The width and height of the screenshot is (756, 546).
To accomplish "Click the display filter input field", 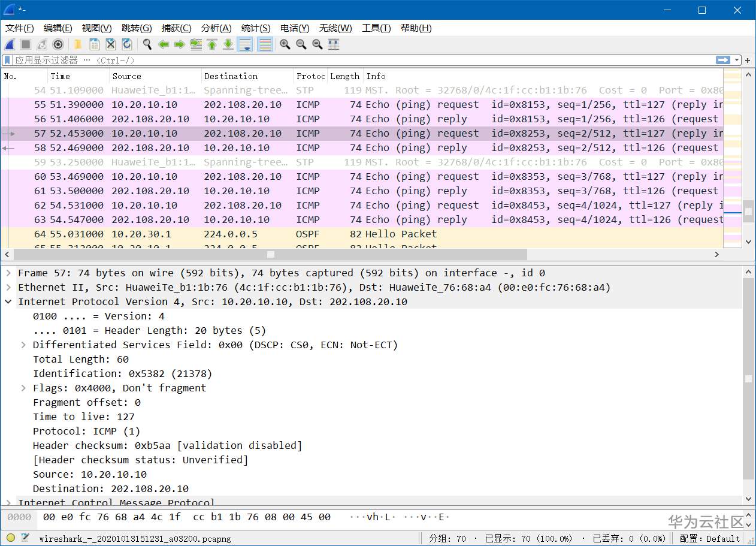I will [x=359, y=60].
